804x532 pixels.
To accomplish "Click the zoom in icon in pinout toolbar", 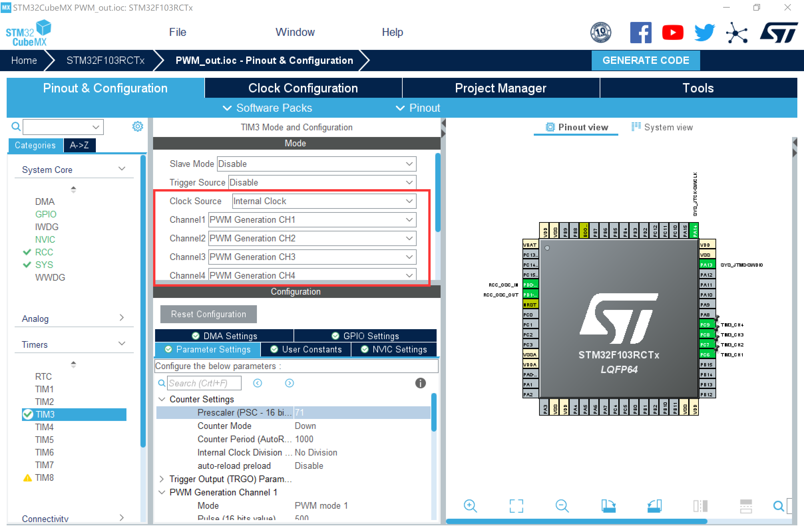I will 470,506.
